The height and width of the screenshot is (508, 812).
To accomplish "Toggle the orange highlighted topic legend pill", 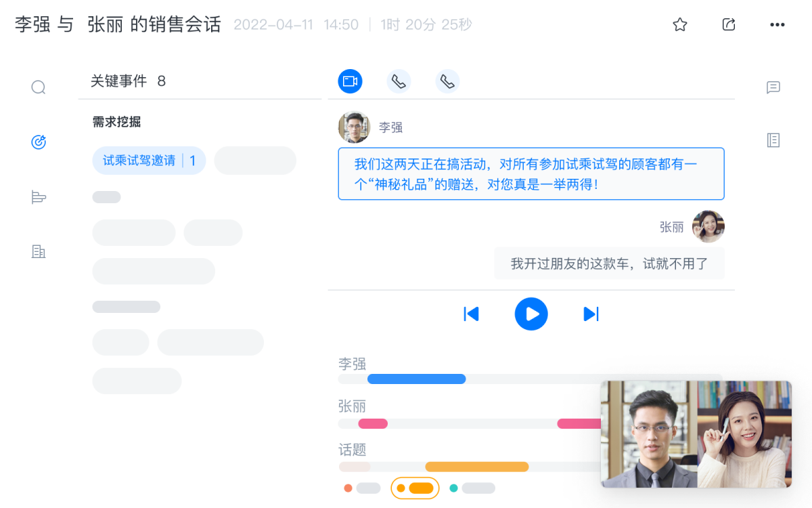I will pos(415,488).
